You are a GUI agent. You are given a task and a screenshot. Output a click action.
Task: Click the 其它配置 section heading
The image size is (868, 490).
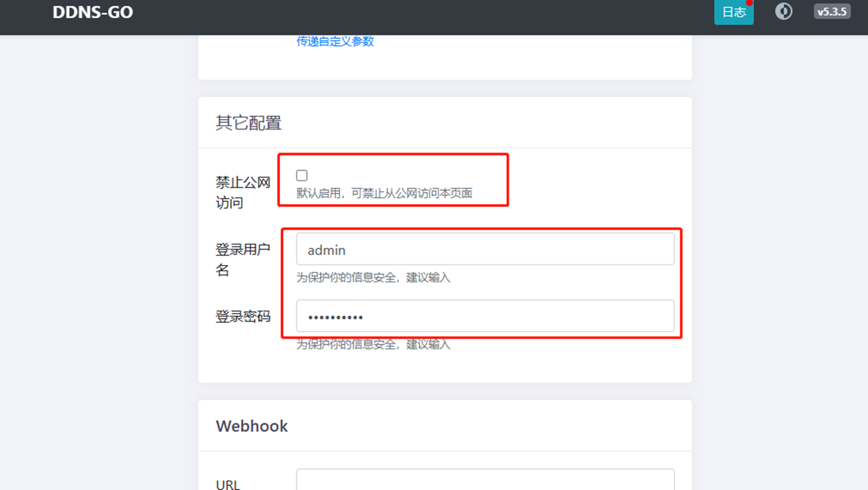tap(249, 123)
